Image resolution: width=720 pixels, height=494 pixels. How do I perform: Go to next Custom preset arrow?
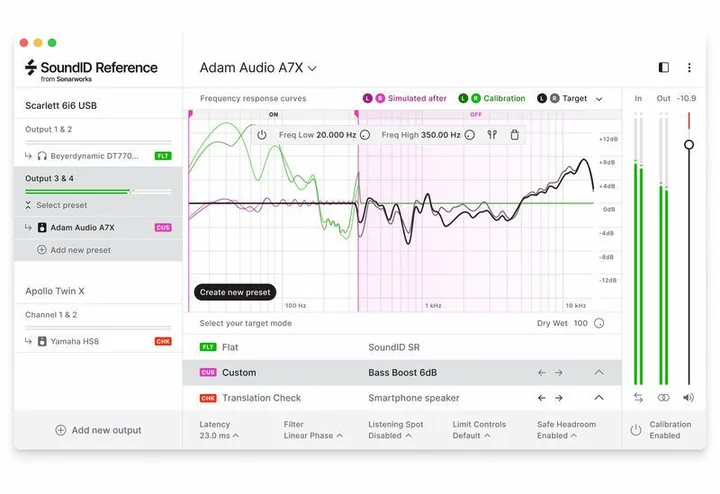pos(559,373)
